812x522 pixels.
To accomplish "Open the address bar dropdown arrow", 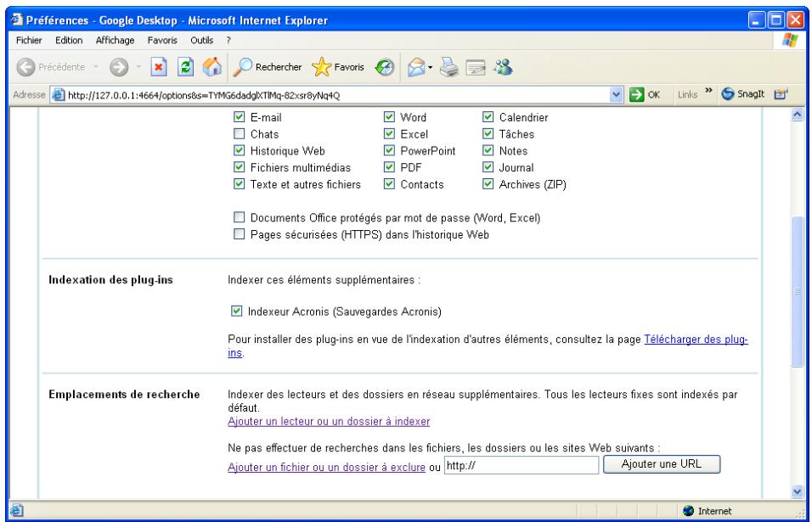I will [616, 95].
